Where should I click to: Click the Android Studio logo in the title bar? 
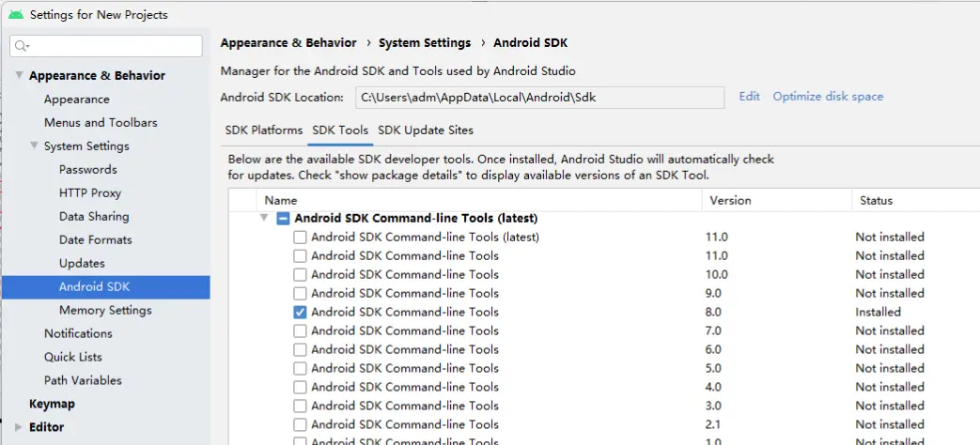click(17, 14)
